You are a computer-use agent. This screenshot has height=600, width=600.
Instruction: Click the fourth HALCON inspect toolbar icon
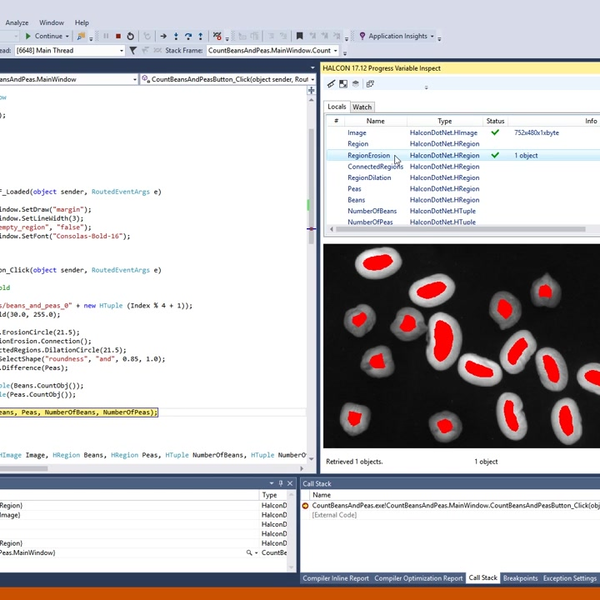[368, 84]
